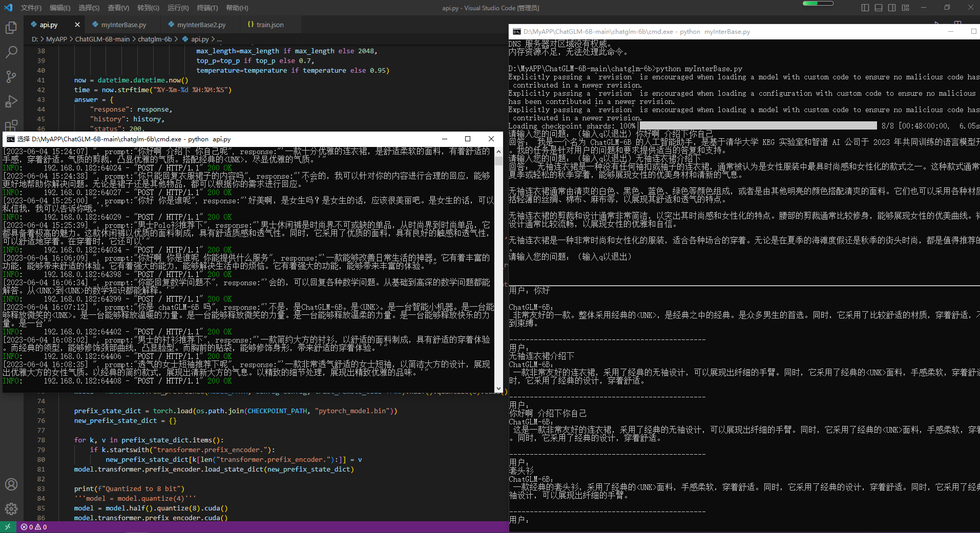
Task: Click the last '请输入您的问题' prompt in cmd
Action: (570, 257)
